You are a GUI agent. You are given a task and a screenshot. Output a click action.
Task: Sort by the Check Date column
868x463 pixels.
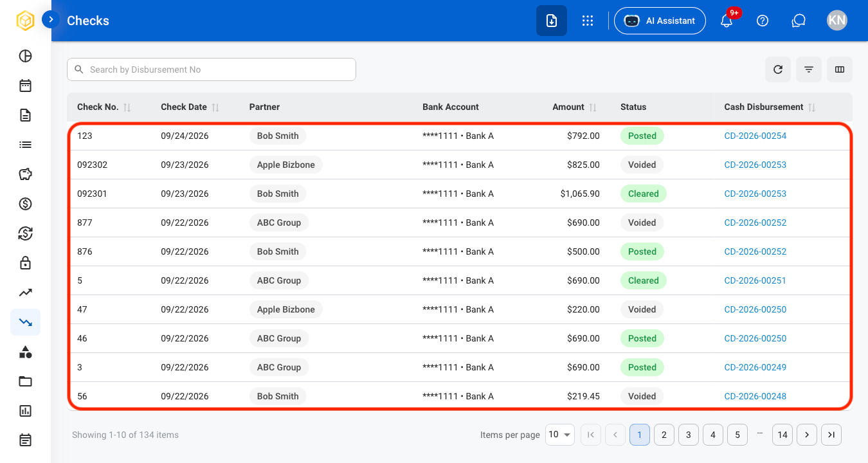click(215, 107)
